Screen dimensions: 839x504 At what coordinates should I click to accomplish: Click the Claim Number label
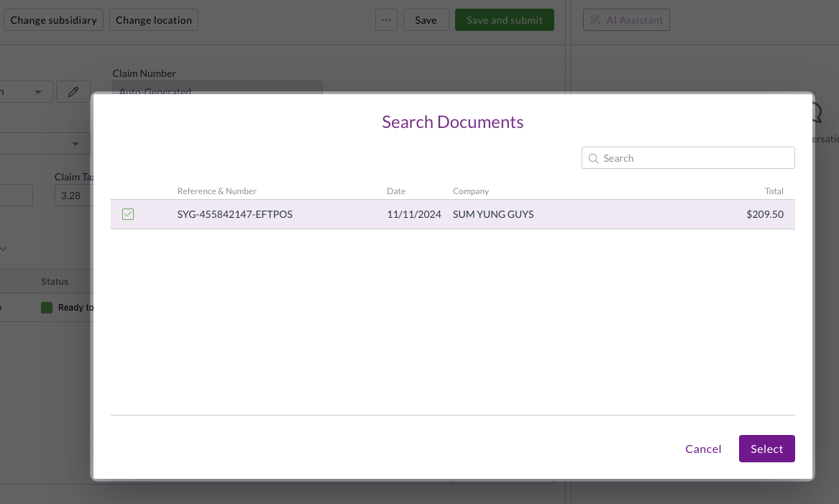144,73
